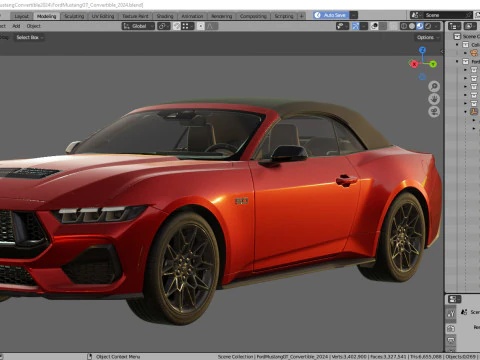Select the Modeling workspace tab
This screenshot has height=360, width=480.
(46, 16)
